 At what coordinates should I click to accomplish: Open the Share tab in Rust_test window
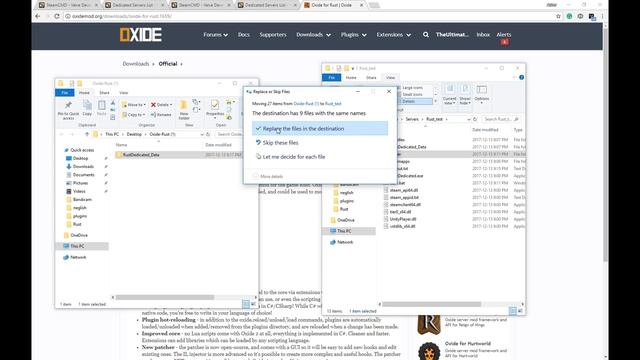pos(371,78)
